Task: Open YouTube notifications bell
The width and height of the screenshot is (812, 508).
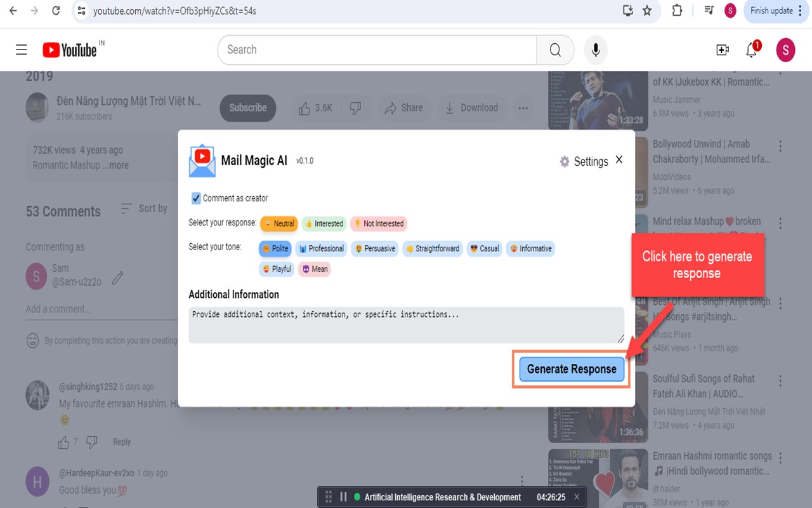Action: (752, 50)
